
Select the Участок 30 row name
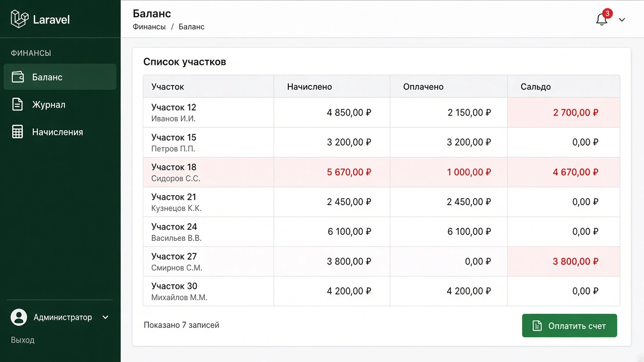(x=174, y=286)
